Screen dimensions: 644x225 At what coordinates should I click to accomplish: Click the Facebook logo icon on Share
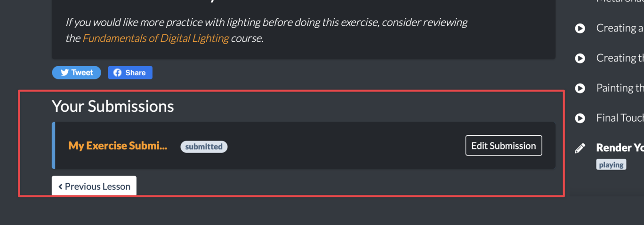118,72
